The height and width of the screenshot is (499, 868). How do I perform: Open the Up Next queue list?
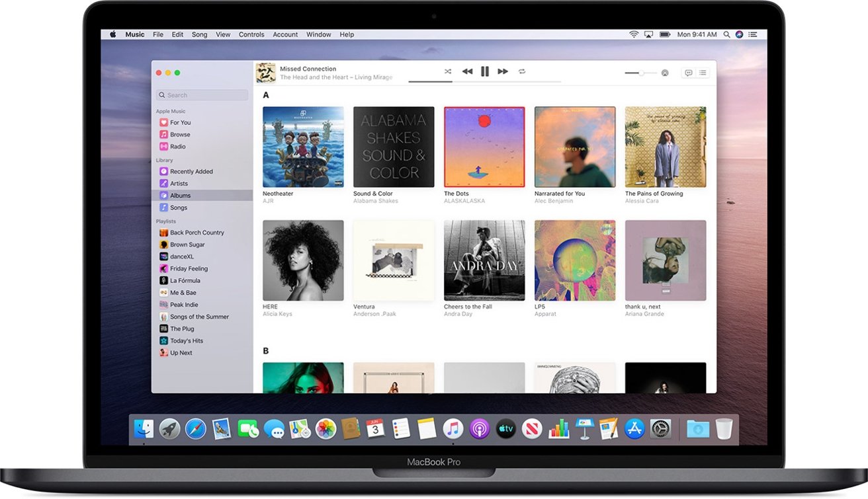703,73
